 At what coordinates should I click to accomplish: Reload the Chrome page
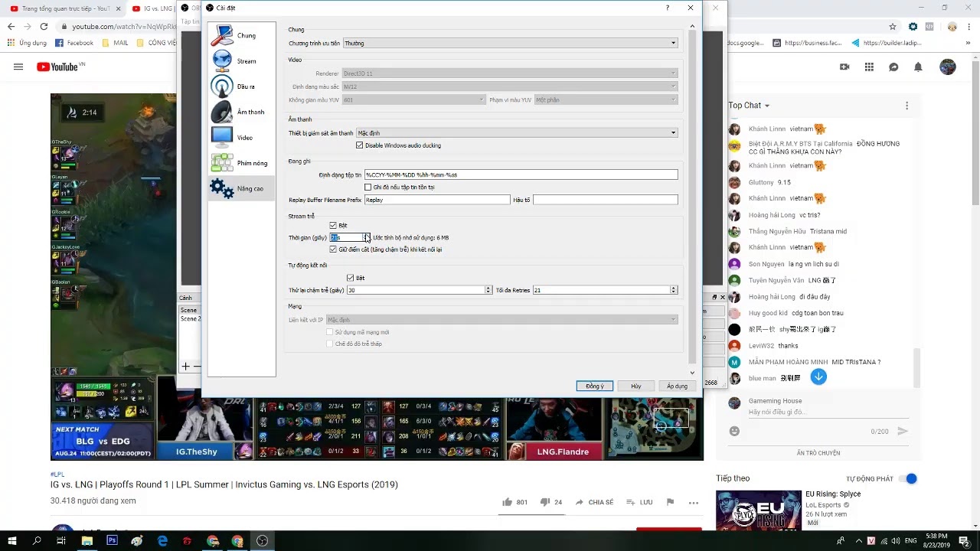tap(44, 26)
